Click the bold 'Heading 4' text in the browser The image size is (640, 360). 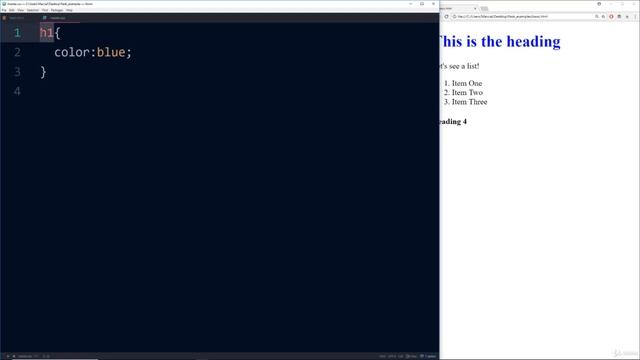coord(452,122)
